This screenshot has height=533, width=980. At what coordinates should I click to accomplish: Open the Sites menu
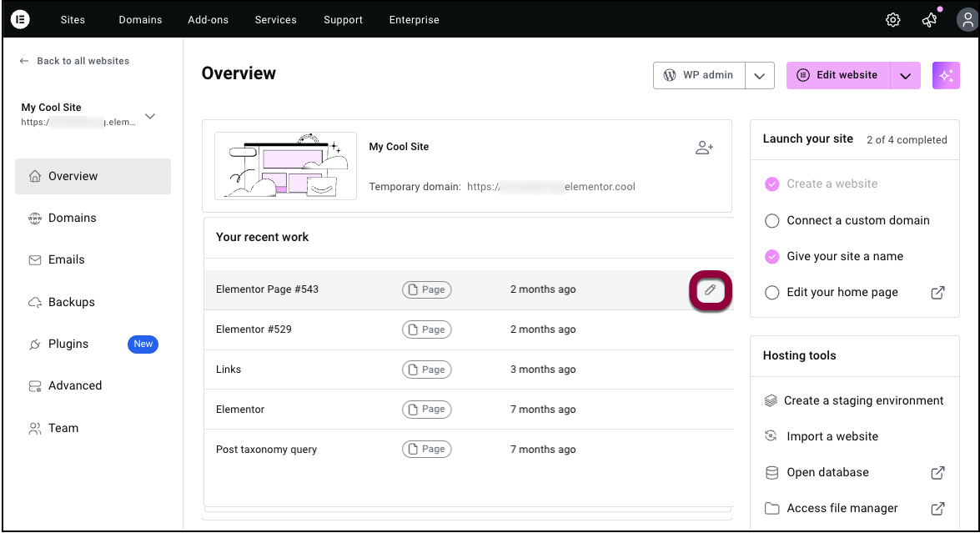tap(73, 20)
